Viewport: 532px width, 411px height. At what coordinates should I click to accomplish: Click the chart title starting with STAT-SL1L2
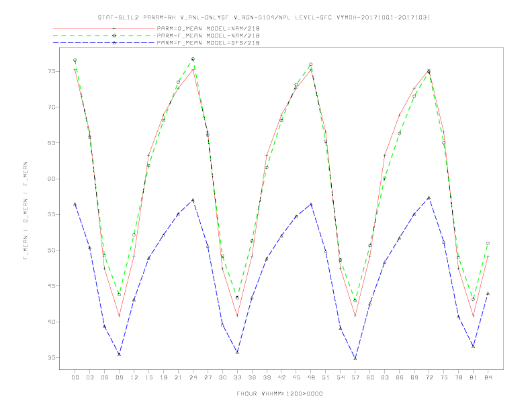(264, 17)
